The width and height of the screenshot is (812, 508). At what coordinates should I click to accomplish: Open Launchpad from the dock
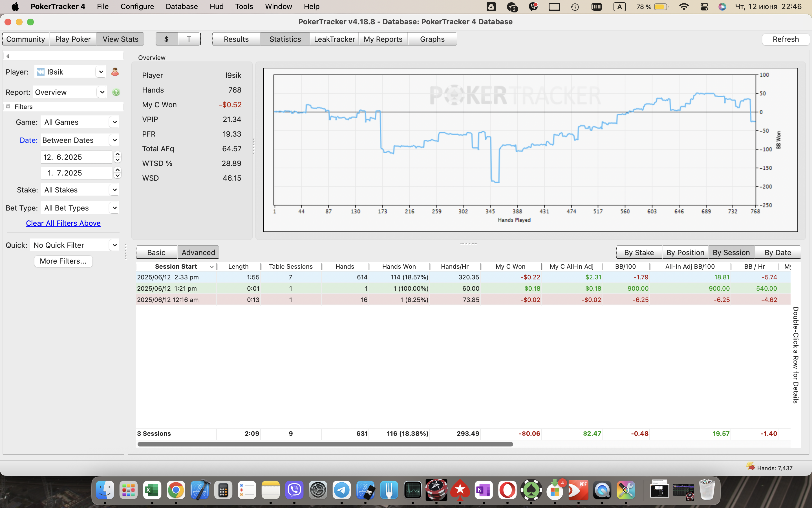pyautogui.click(x=129, y=491)
